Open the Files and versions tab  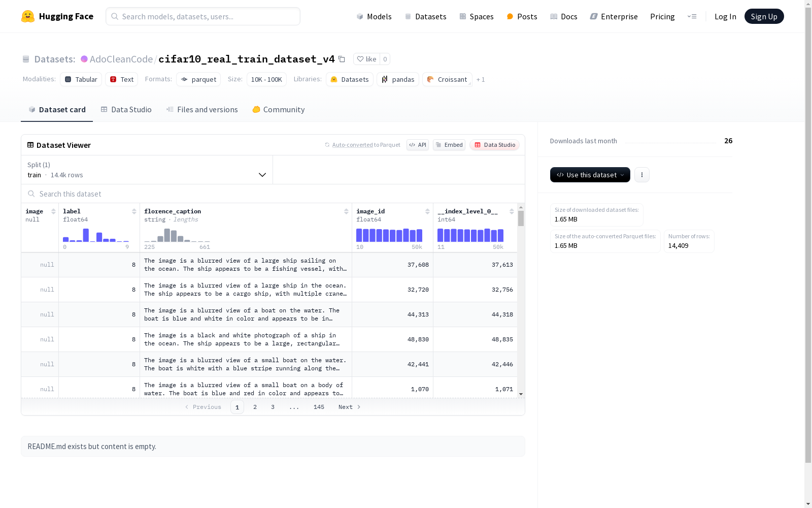point(202,110)
